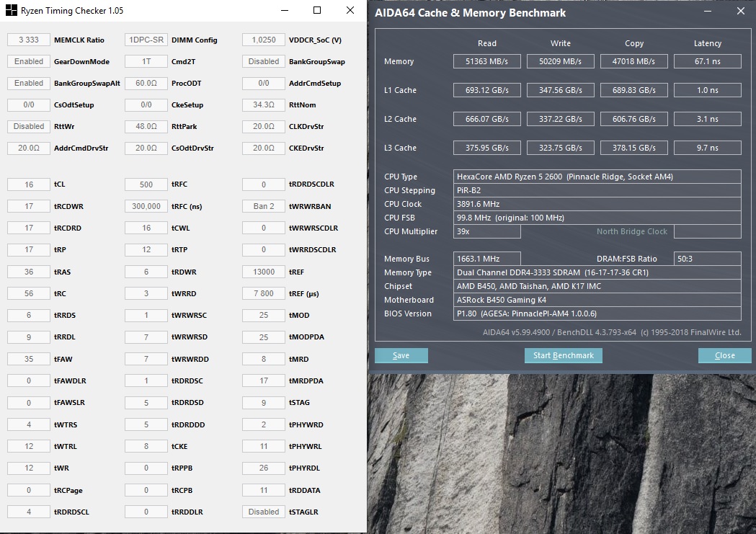Viewport: 756px width, 534px height.
Task: Click the L2 Cache Write 337.22 GB/s
Action: pos(560,119)
